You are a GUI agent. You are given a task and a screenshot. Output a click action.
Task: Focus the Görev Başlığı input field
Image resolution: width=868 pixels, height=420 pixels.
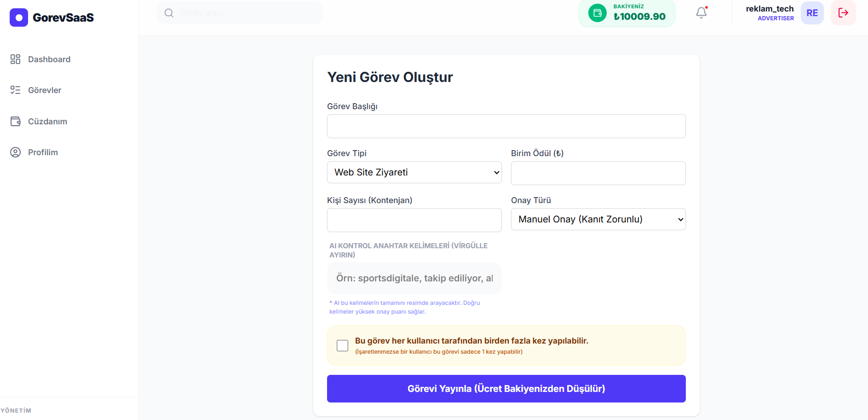[x=506, y=126]
